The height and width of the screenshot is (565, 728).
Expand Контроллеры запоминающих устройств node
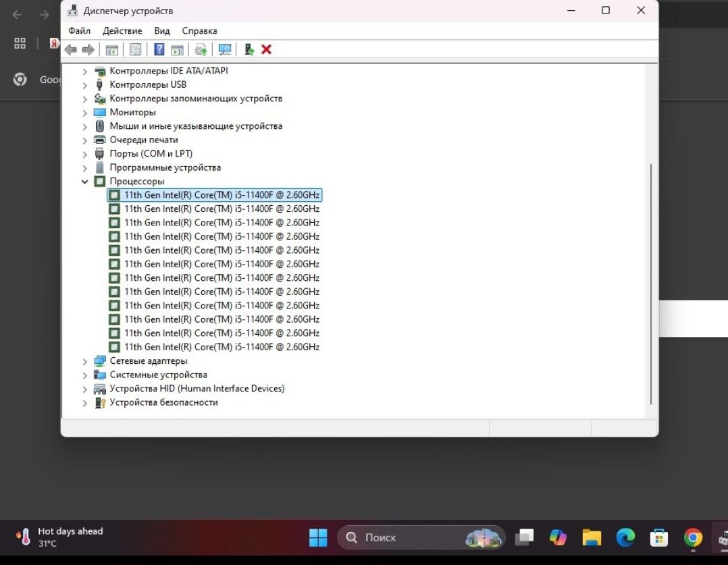pyautogui.click(x=84, y=99)
